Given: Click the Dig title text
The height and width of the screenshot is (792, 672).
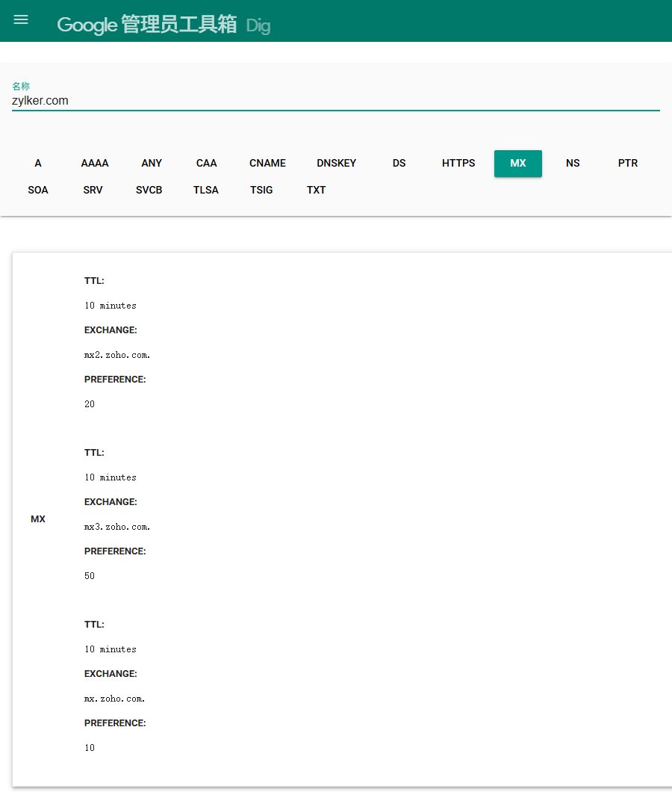Looking at the screenshot, I should pyautogui.click(x=258, y=25).
